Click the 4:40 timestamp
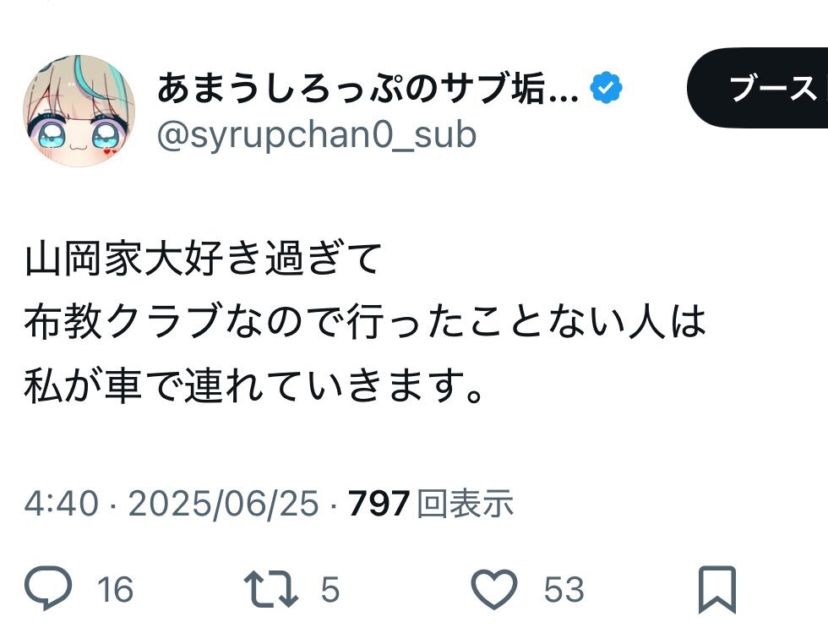The image size is (828, 644). (x=61, y=503)
